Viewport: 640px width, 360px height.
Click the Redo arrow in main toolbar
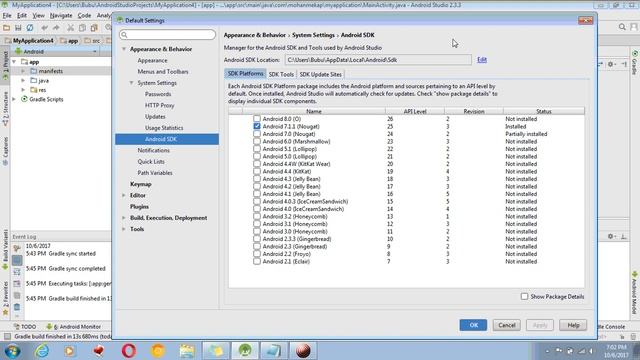point(56,28)
